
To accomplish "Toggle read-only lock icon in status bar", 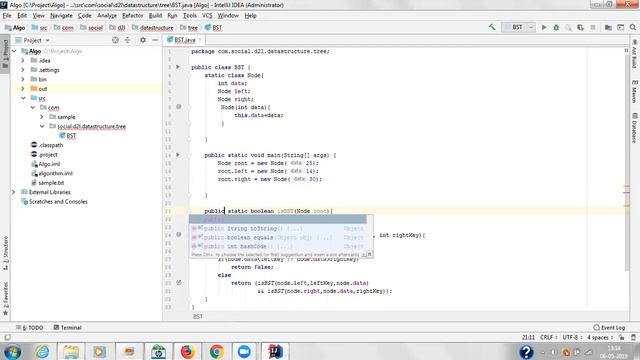I will (x=621, y=338).
